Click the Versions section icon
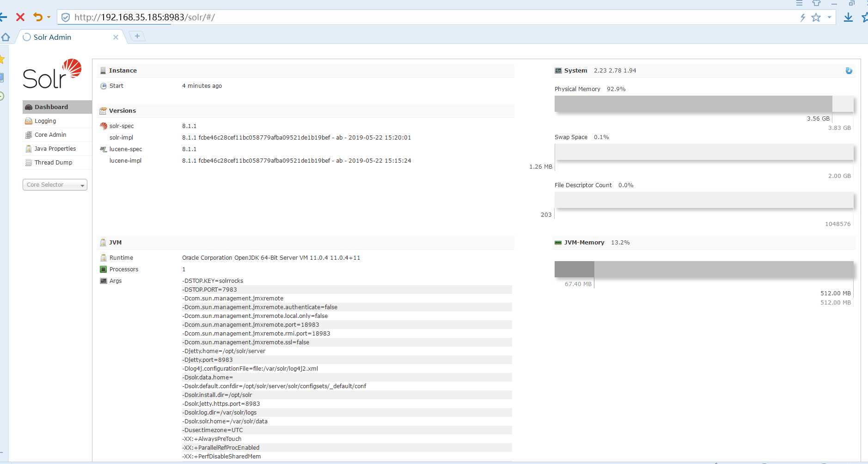 (x=103, y=111)
